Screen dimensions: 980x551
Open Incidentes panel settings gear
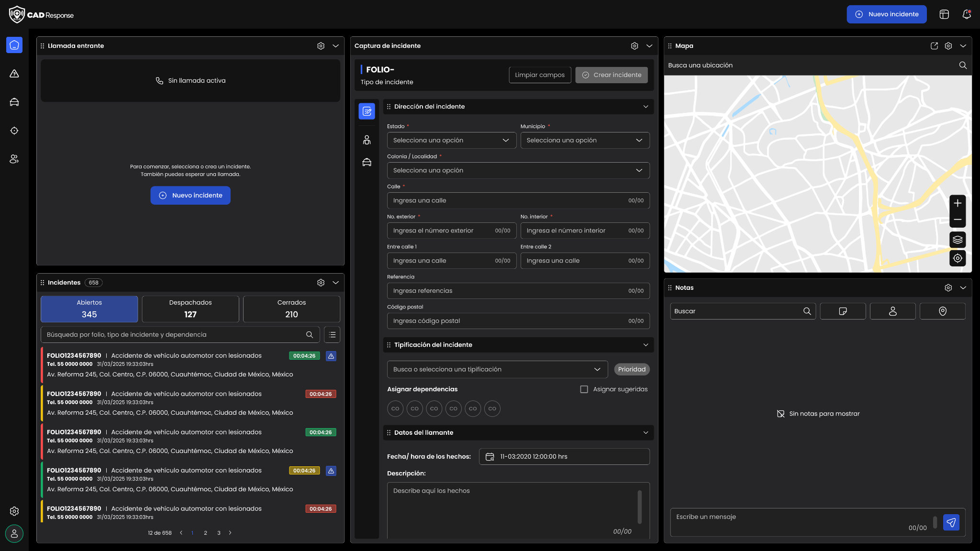click(321, 283)
